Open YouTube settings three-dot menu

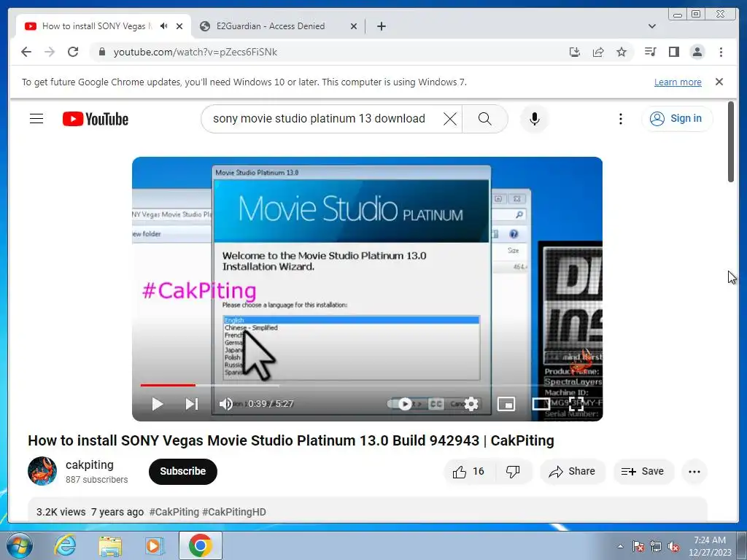(620, 119)
